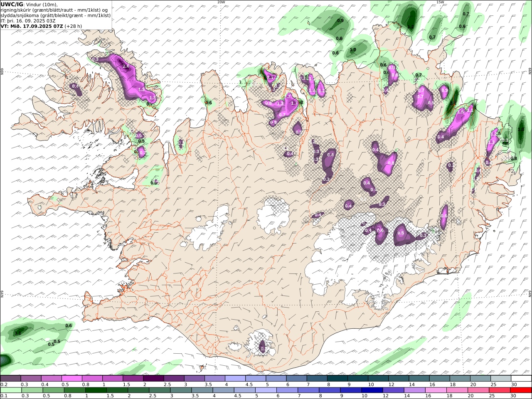Select the 1.3 rain value off the east coast
Image resolution: width=532 pixels, height=399 pixels.
521,129
